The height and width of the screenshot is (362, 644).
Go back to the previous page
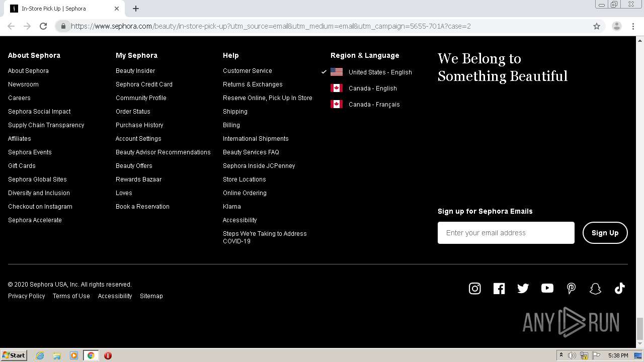[x=11, y=26]
